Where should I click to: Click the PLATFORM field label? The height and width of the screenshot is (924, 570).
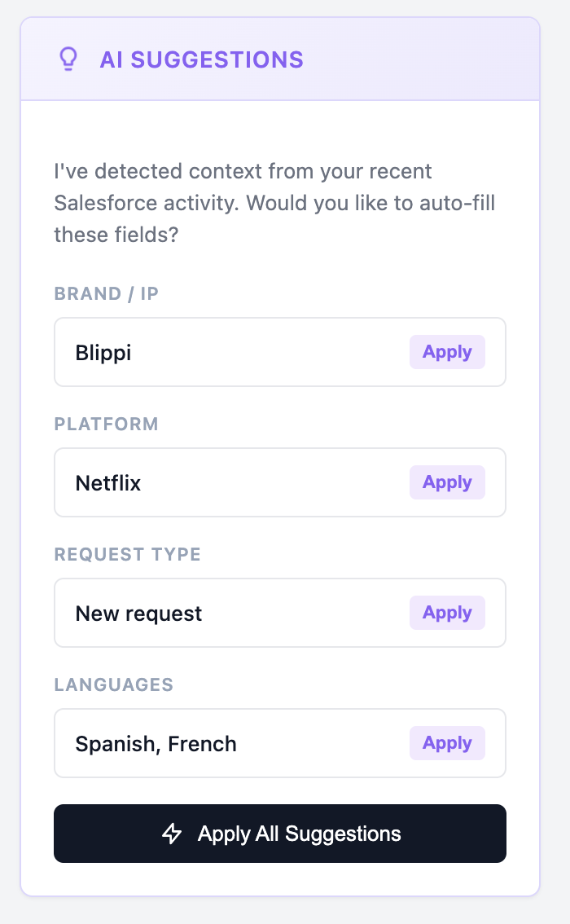click(107, 424)
